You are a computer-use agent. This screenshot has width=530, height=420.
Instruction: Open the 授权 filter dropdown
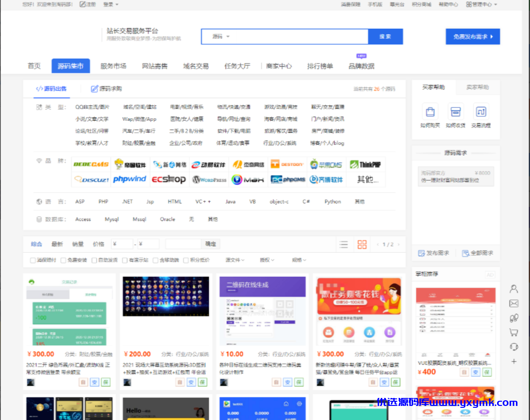click(x=267, y=260)
